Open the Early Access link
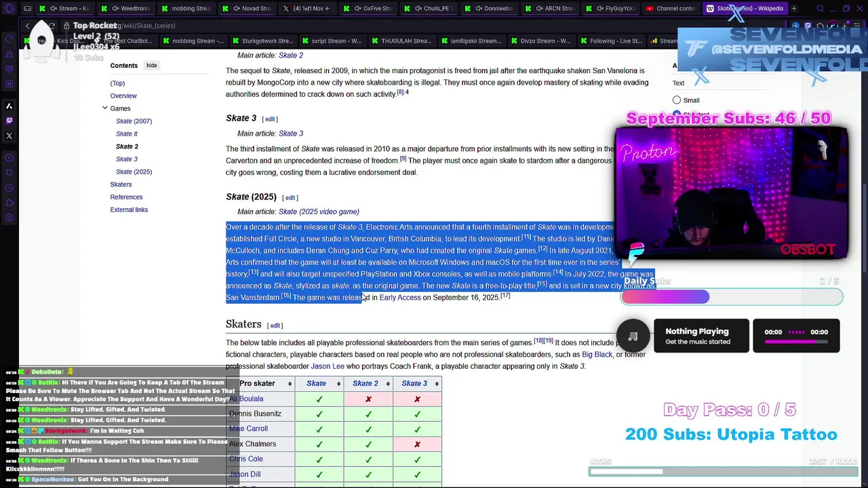 point(400,298)
